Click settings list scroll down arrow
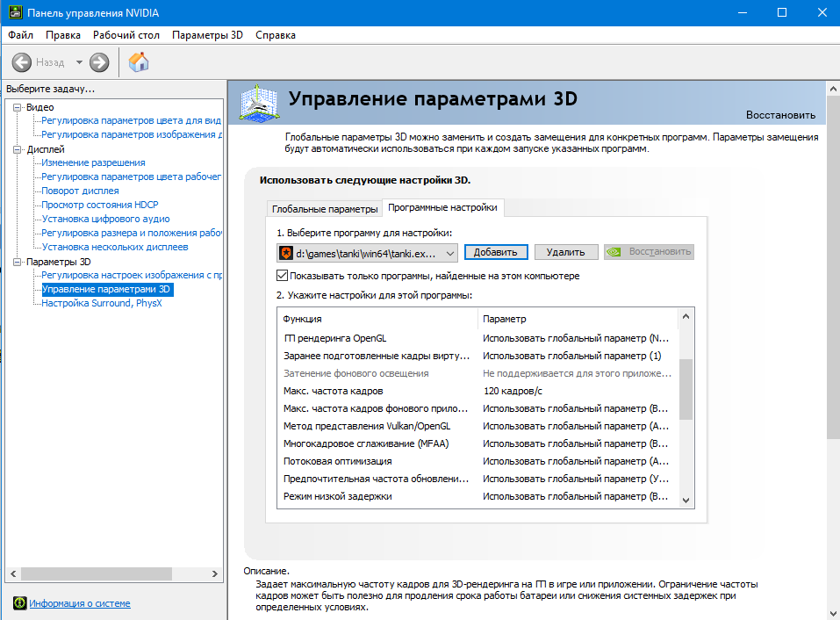Image resolution: width=840 pixels, height=620 pixels. tap(686, 500)
